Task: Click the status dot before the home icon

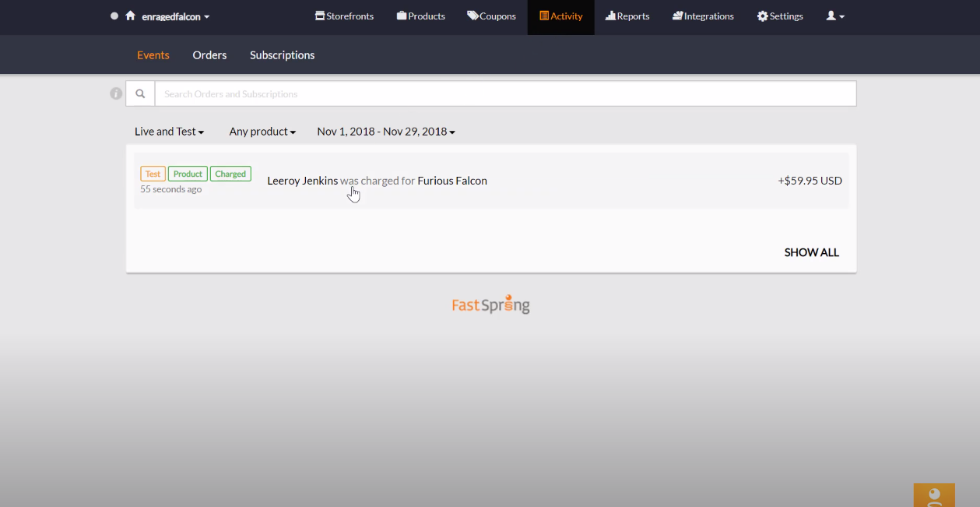Action: pos(114,16)
